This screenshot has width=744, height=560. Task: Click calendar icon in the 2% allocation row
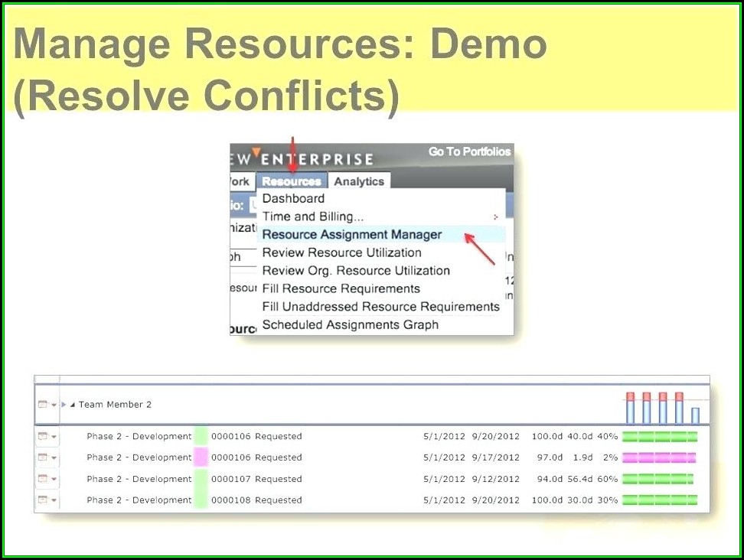tap(43, 457)
